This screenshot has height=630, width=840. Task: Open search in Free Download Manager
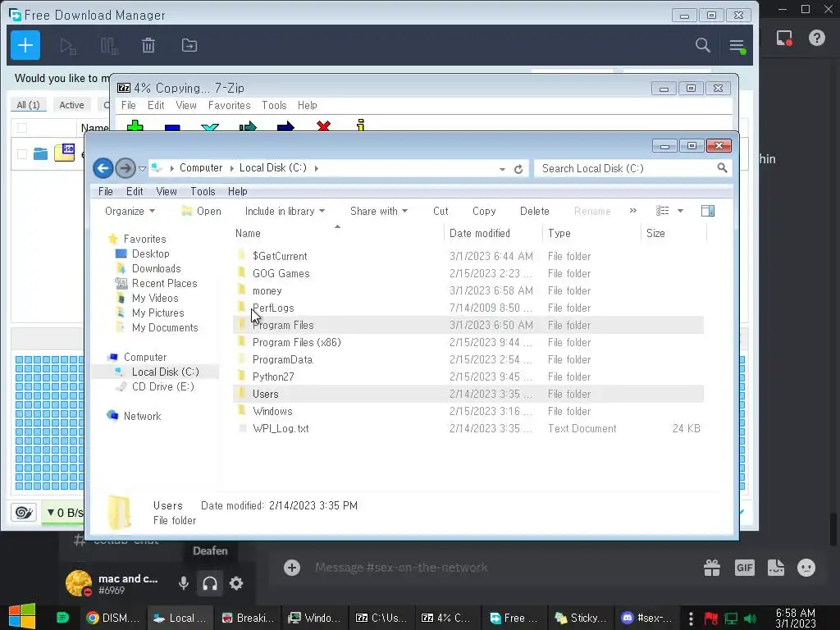pos(703,46)
